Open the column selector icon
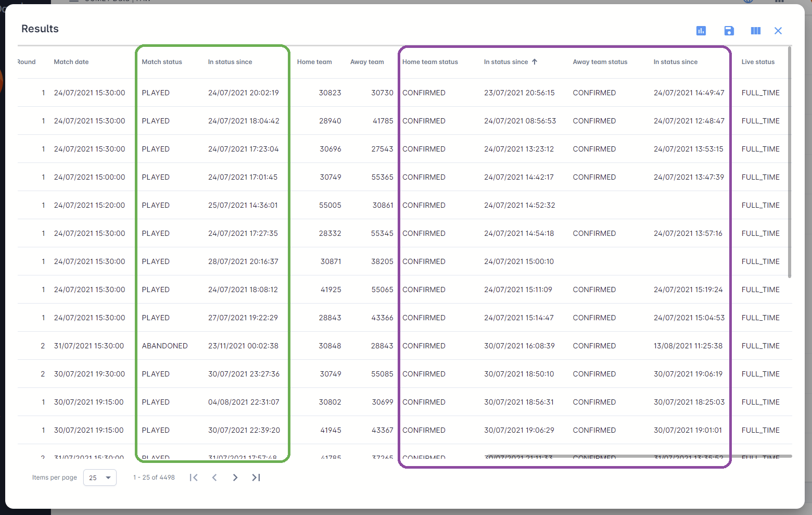Viewport: 812px width, 515px height. click(755, 31)
